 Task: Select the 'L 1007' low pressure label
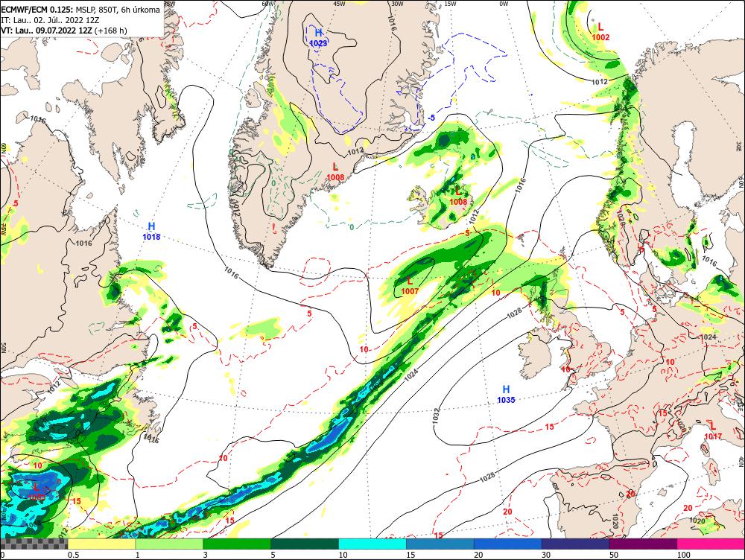coord(410,286)
